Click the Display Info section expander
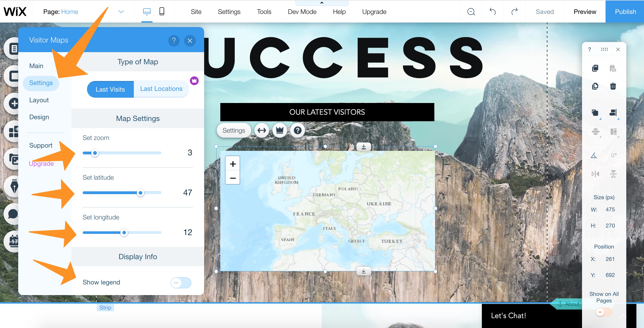 (x=138, y=256)
